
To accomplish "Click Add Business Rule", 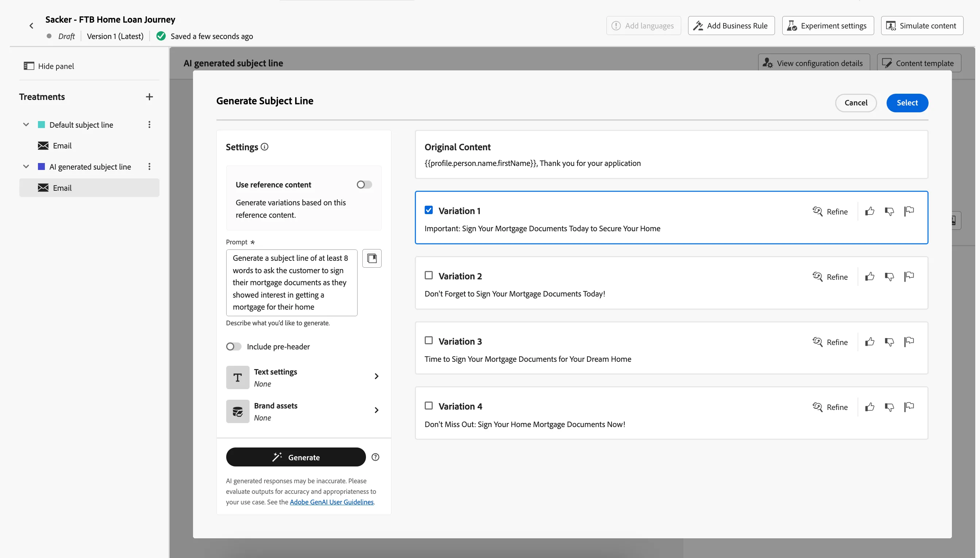I will (x=731, y=26).
